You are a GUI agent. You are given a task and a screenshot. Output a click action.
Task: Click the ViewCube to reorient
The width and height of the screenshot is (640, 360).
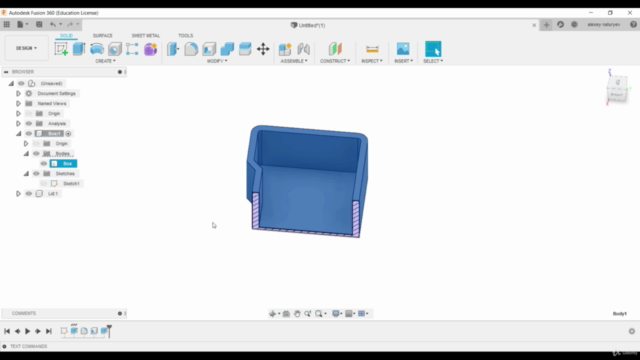coord(617,89)
